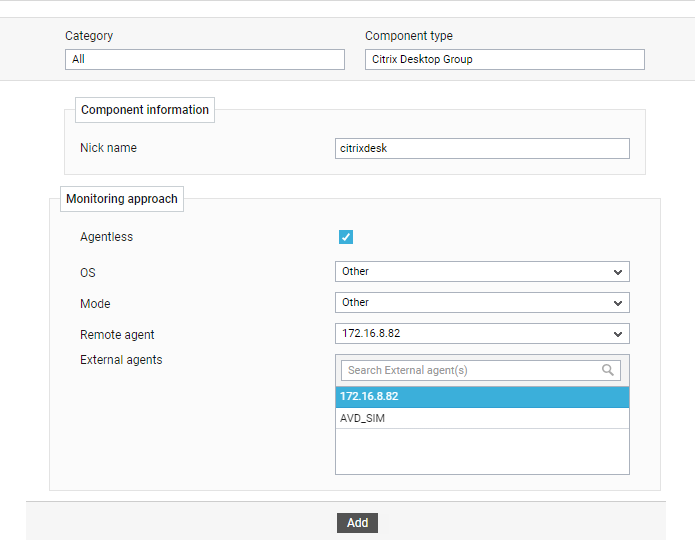
Task: Focus the Search External agent(s) box
Action: point(480,370)
